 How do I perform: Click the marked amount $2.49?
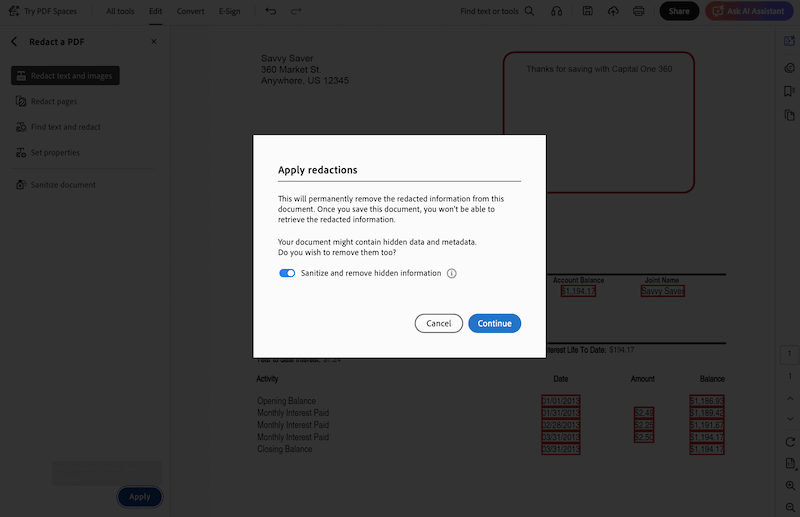[x=644, y=412]
